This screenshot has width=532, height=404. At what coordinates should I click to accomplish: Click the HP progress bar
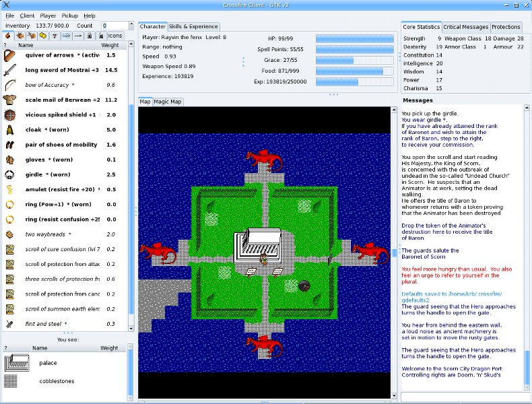click(x=354, y=38)
